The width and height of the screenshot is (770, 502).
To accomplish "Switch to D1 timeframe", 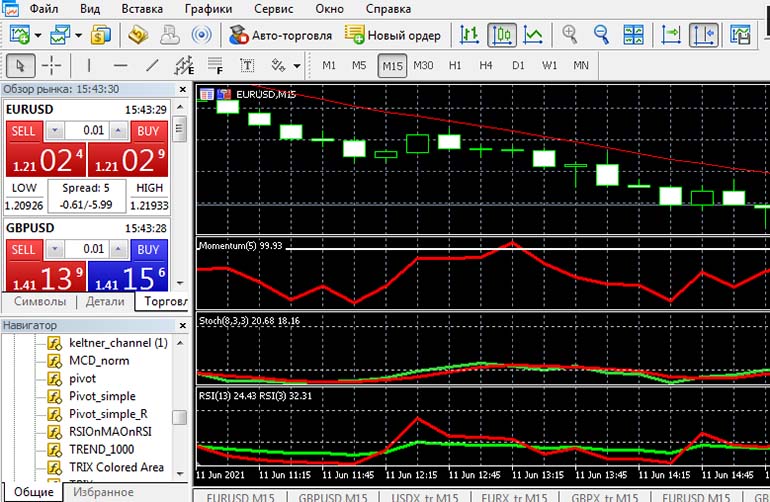I will tap(518, 65).
